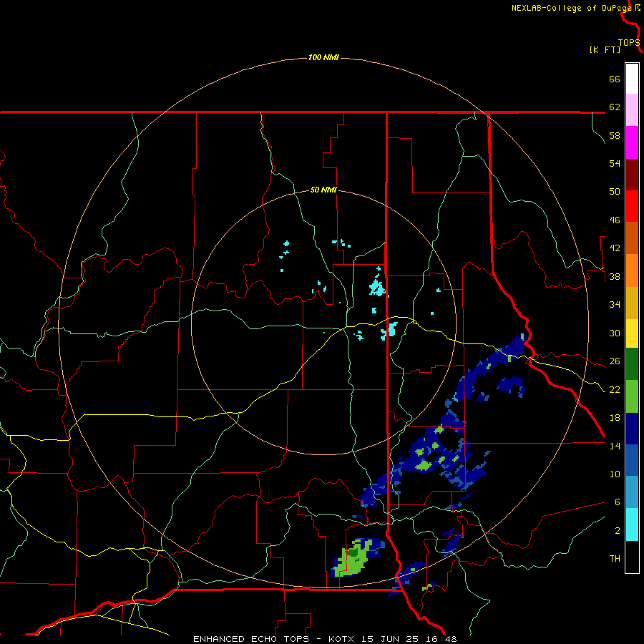Screen dimensions: 644x644
Task: Click the light green legend swatch
Action: [632, 396]
